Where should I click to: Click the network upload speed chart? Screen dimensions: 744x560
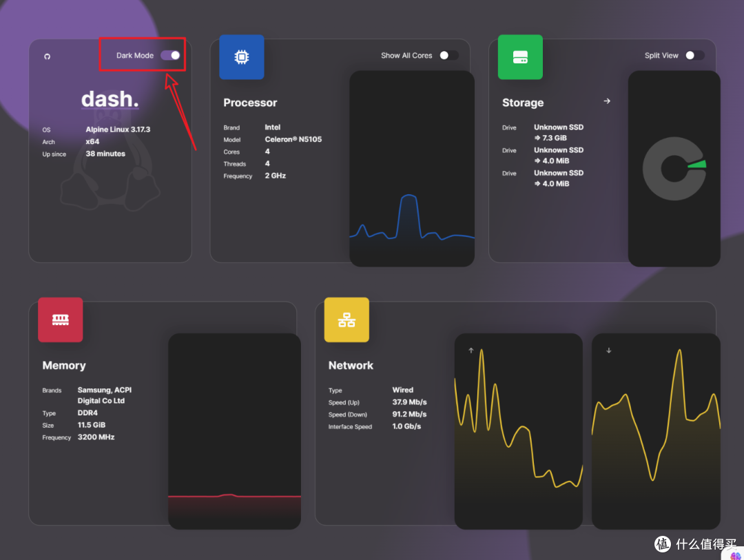519,431
